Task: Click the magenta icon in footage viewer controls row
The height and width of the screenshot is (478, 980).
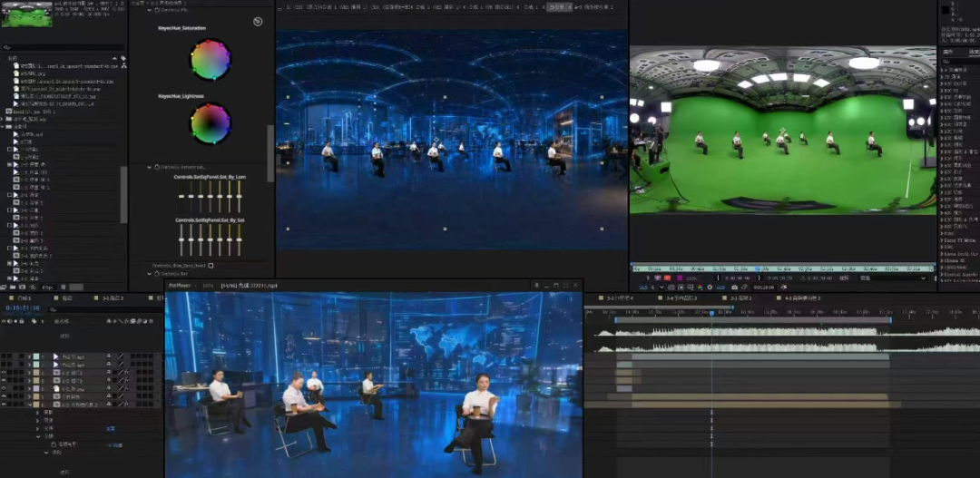Action: tap(680, 278)
